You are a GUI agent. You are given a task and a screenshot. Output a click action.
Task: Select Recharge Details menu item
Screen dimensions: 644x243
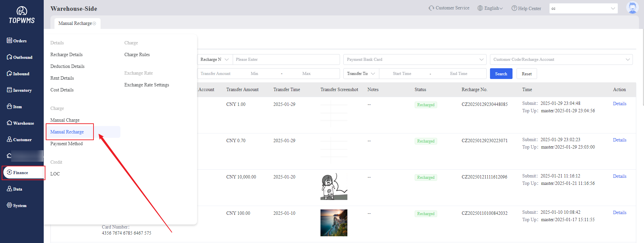coord(67,54)
